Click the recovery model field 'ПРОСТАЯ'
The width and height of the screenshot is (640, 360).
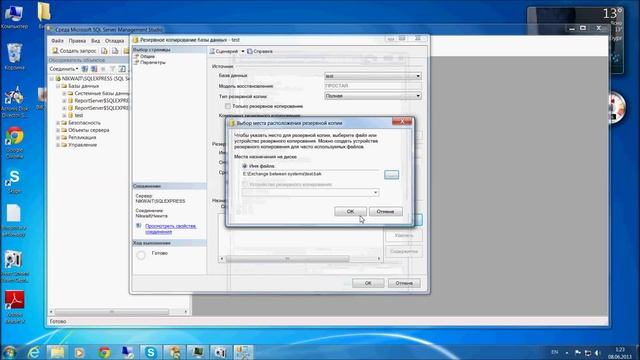click(x=373, y=86)
